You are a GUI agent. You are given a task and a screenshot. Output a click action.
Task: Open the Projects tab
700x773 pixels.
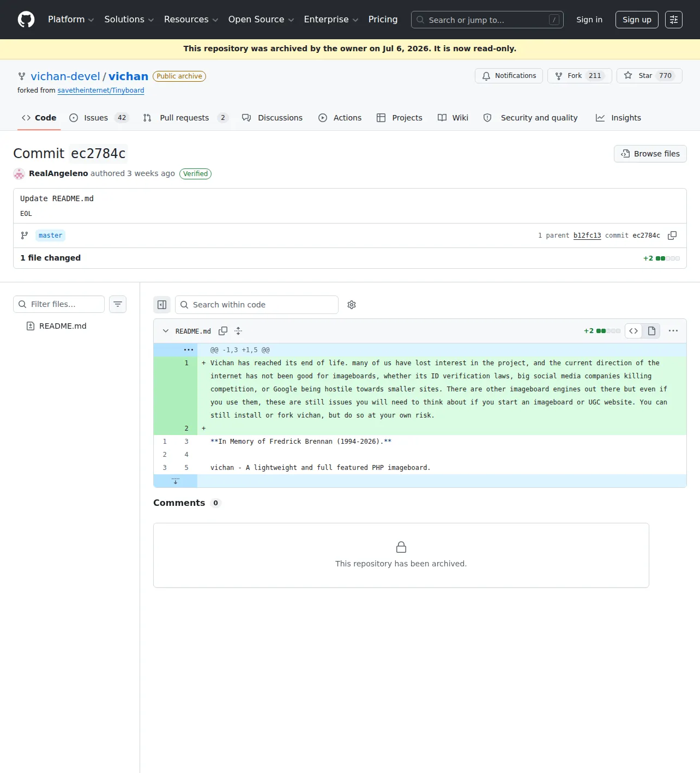click(x=400, y=118)
